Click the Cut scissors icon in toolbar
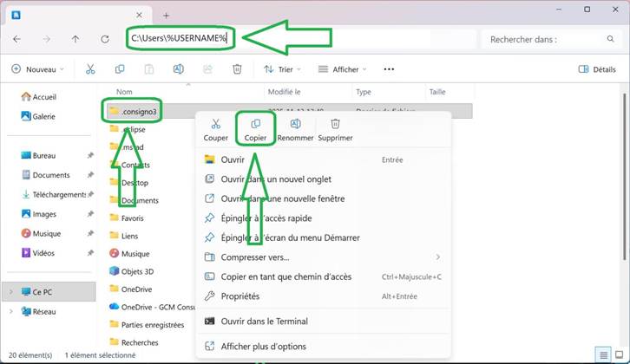 (x=90, y=69)
